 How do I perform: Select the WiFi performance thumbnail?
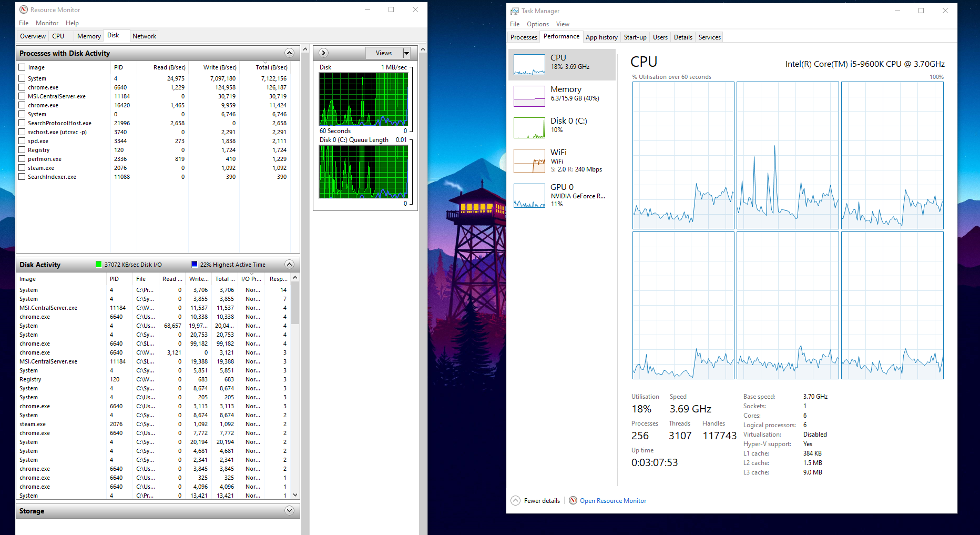529,161
